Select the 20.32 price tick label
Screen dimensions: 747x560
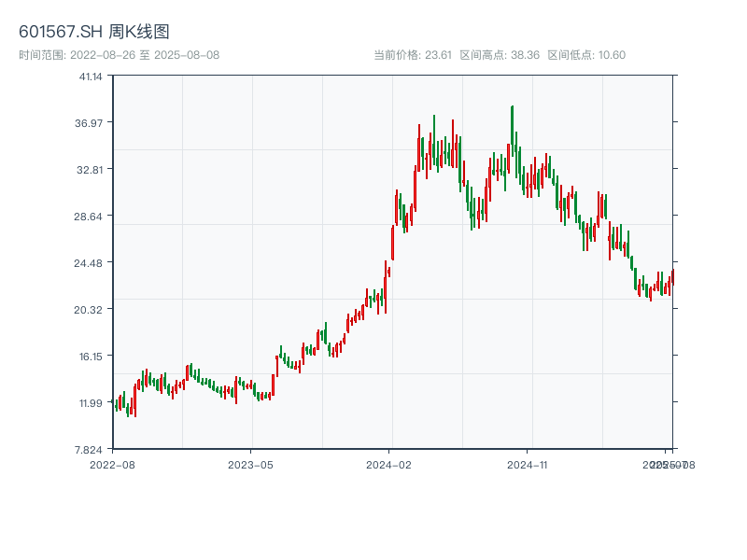(91, 310)
